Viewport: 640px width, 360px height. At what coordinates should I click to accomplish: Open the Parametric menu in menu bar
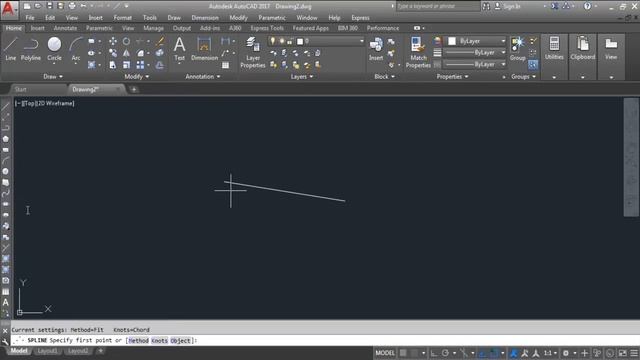(272, 18)
